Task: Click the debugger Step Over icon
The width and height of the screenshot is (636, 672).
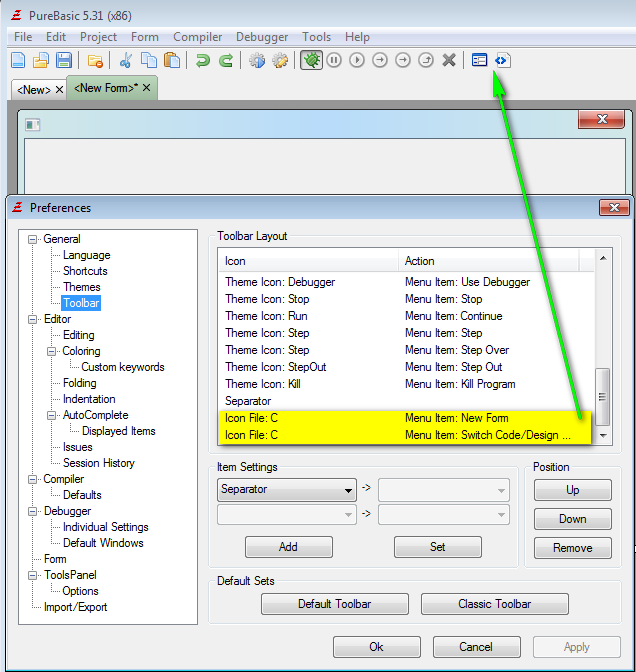Action: click(402, 60)
